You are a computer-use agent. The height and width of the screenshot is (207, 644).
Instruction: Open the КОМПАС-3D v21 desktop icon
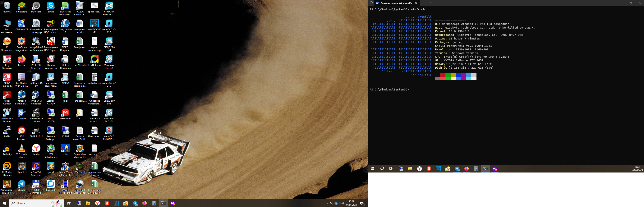94,26
